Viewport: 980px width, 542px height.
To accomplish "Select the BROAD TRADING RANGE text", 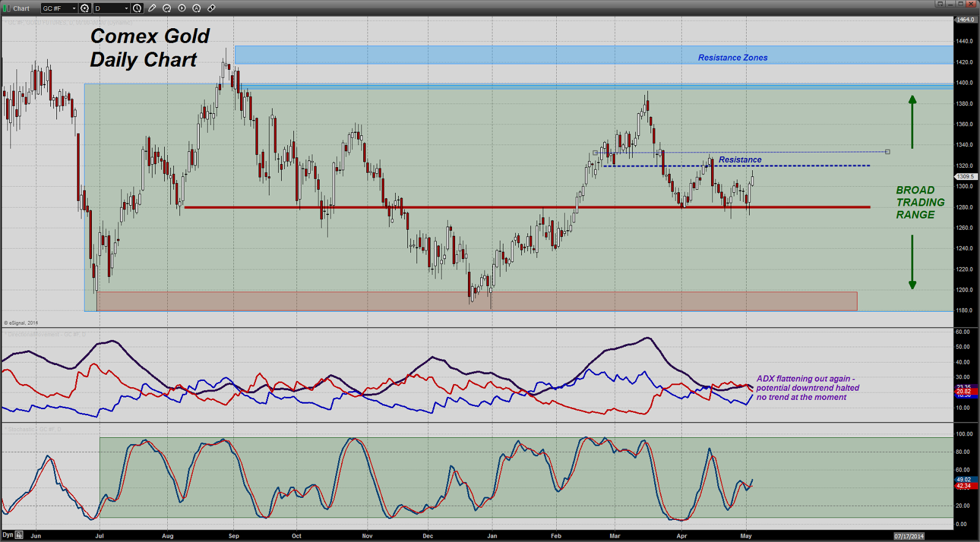I will (920, 203).
